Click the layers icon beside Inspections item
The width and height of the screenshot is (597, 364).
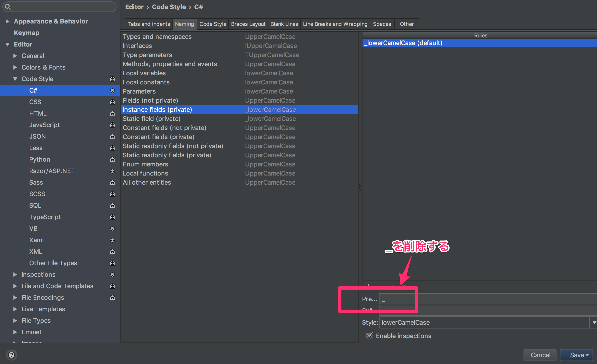112,275
